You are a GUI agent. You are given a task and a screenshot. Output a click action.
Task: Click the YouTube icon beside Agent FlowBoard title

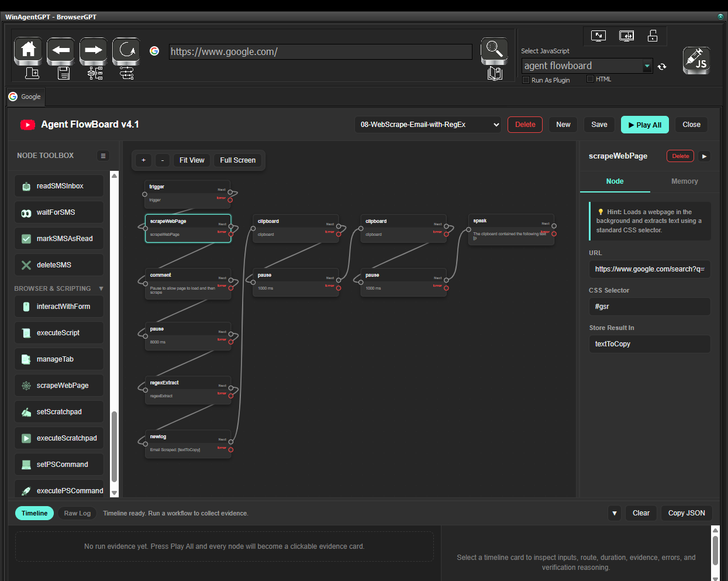(27, 125)
